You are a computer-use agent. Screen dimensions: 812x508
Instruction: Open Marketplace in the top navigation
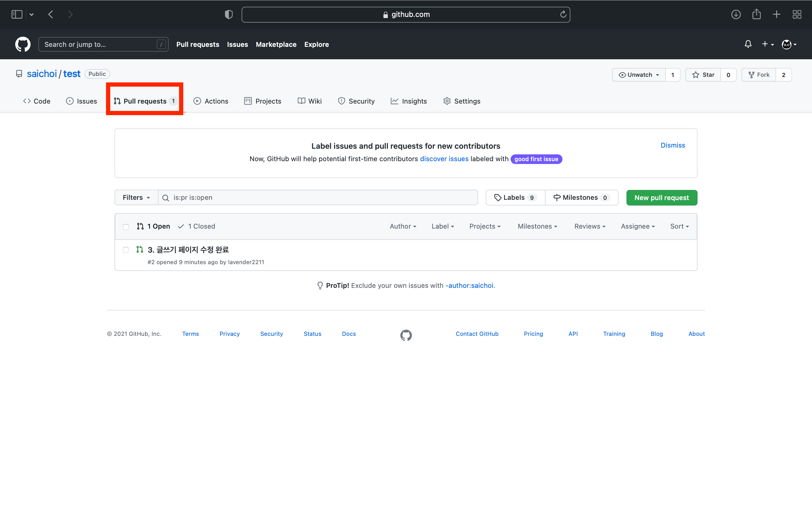[276, 44]
